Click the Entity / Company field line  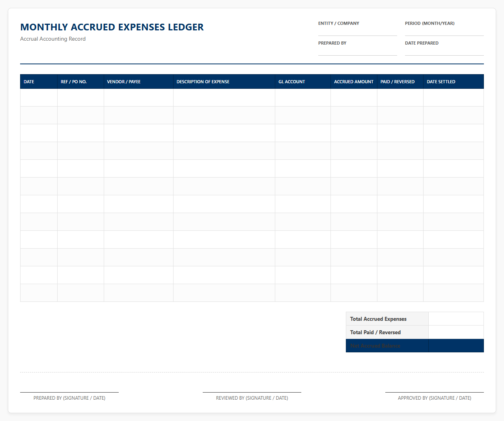(x=358, y=32)
